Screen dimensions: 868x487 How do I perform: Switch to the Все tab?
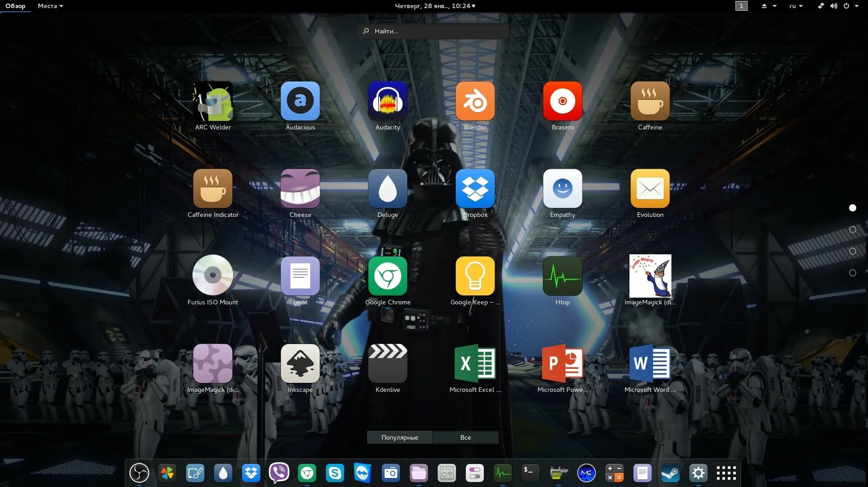point(465,437)
